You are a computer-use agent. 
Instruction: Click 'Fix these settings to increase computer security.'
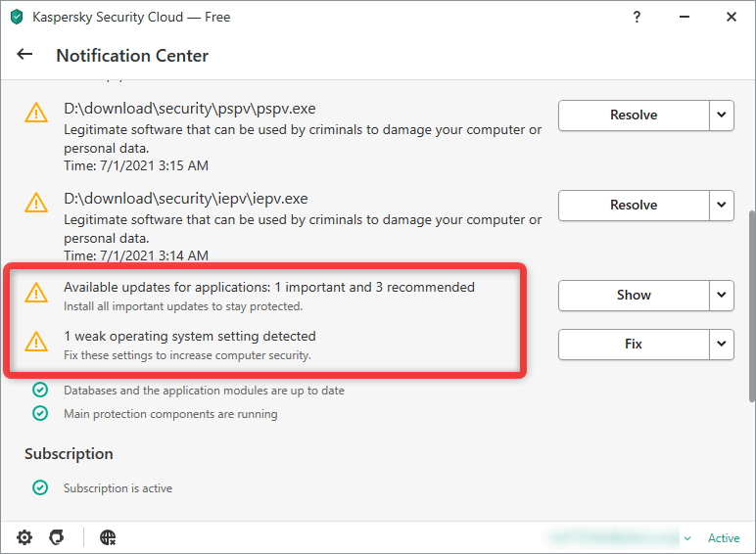[x=188, y=355]
